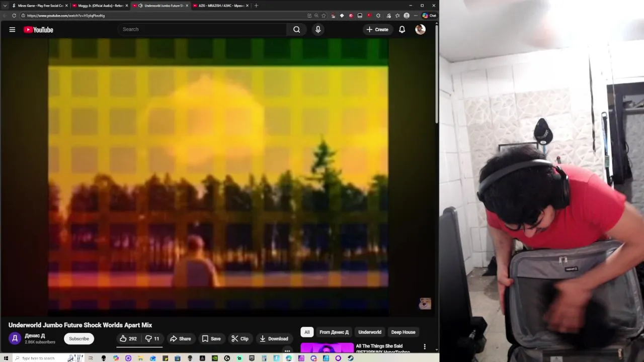
Task: Open the browser Chat assistant button
Action: [429, 16]
